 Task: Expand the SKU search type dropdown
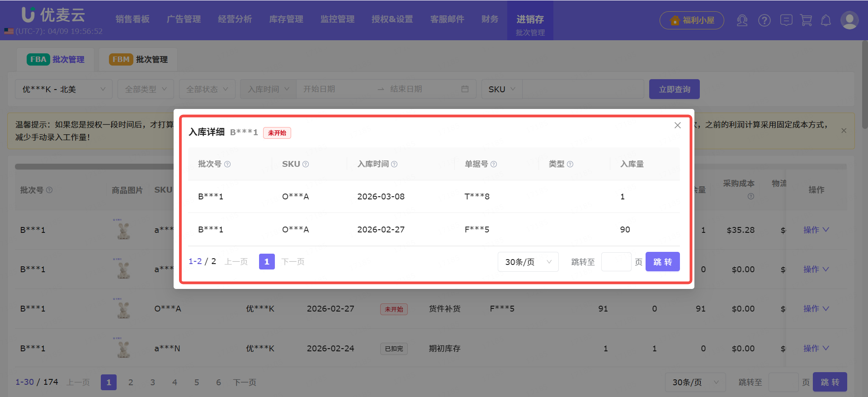pyautogui.click(x=501, y=89)
